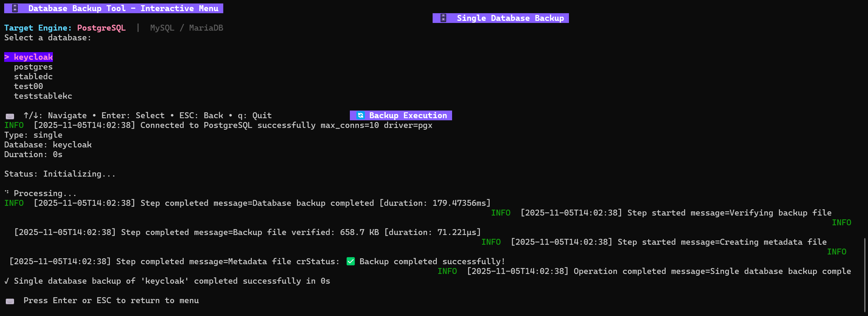Click the terminal scrollbar on the right edge
Image resolution: width=868 pixels, height=316 pixels.
865,275
